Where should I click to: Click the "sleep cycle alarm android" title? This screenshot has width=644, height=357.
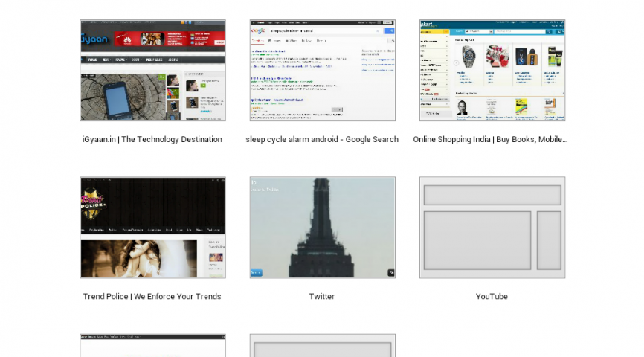click(x=322, y=139)
